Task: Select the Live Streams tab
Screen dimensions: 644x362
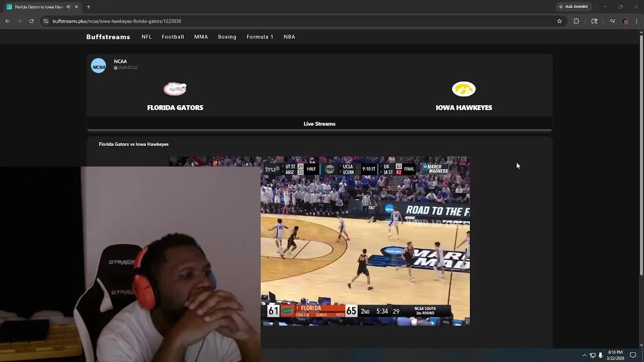Action: [x=319, y=124]
